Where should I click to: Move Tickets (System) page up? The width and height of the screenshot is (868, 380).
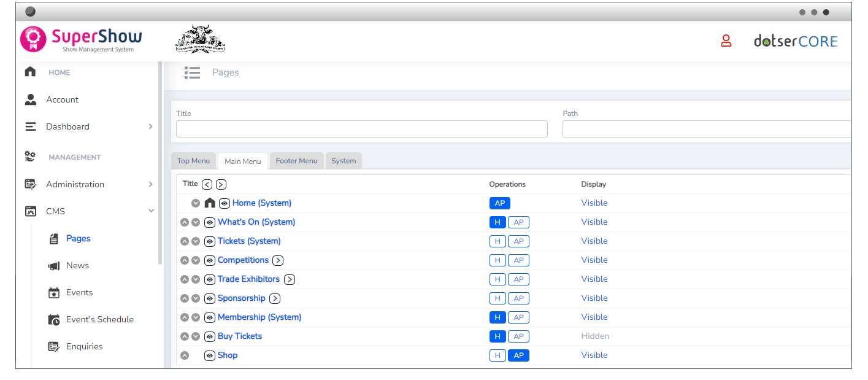[185, 241]
